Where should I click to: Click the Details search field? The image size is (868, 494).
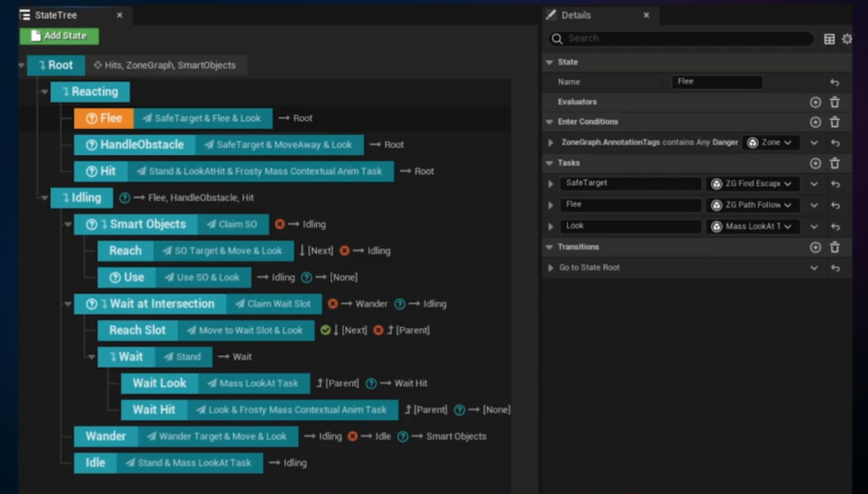681,38
